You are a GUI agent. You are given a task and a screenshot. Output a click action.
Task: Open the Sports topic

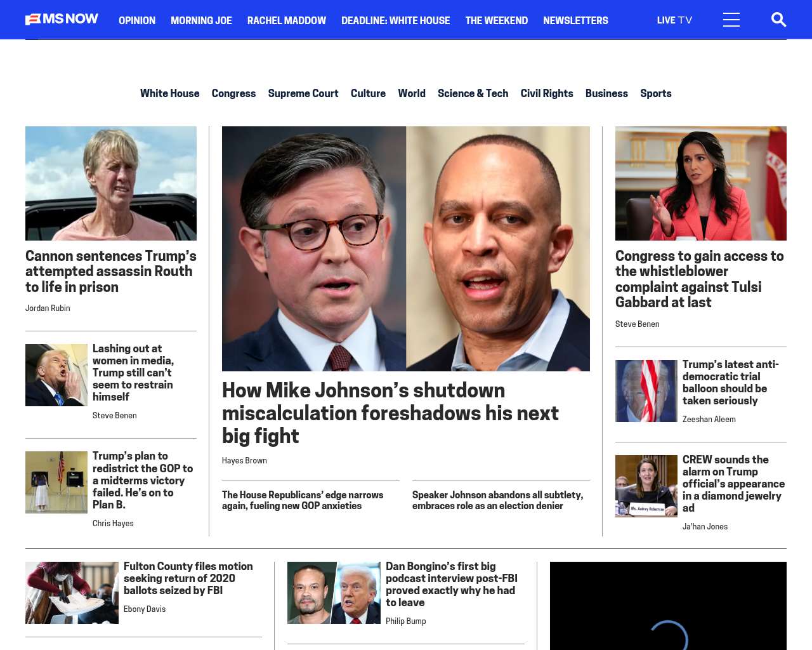655,93
